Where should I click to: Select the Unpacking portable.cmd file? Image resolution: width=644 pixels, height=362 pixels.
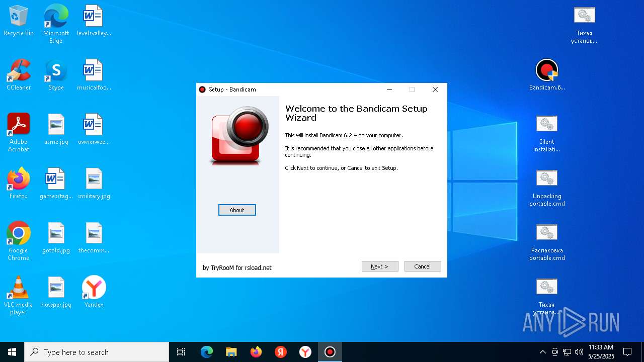click(547, 188)
